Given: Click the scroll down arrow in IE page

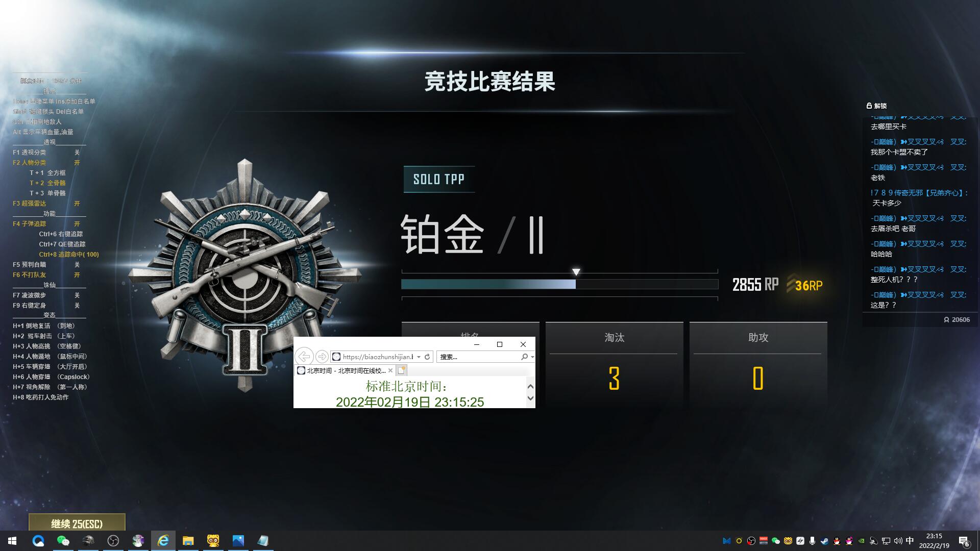Looking at the screenshot, I should pos(530,398).
